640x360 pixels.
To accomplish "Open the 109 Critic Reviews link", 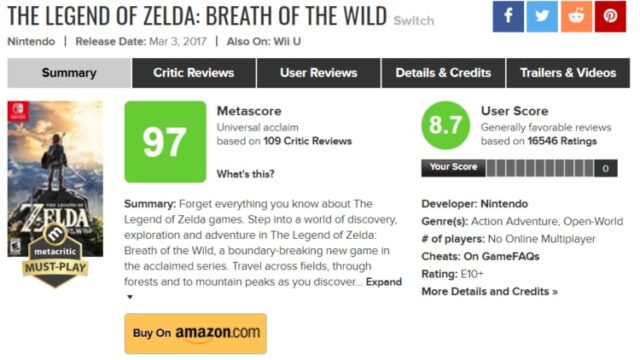I will [307, 141].
